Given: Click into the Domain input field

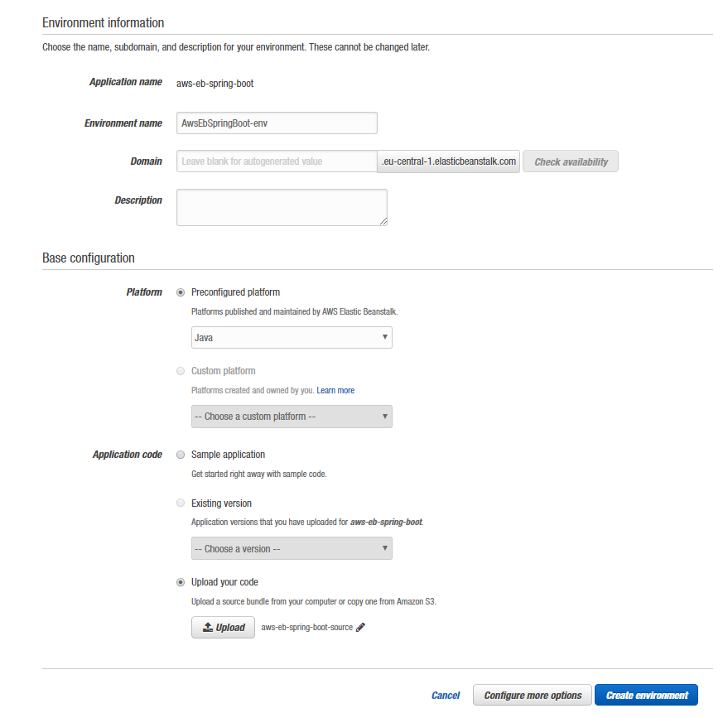Looking at the screenshot, I should [x=277, y=161].
